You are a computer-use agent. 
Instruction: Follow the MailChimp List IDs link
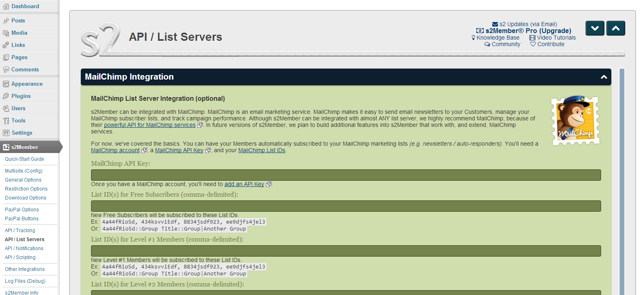point(262,150)
